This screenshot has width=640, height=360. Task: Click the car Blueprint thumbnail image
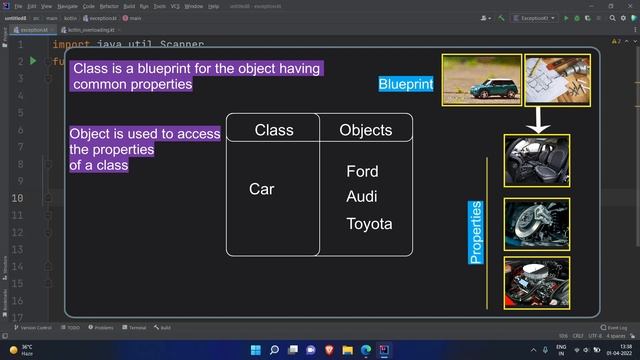tap(482, 80)
